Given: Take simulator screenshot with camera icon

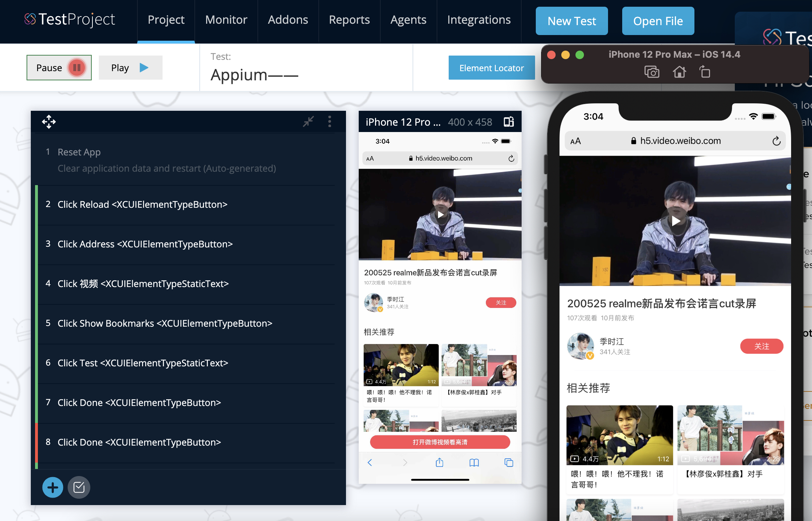Looking at the screenshot, I should 652,72.
